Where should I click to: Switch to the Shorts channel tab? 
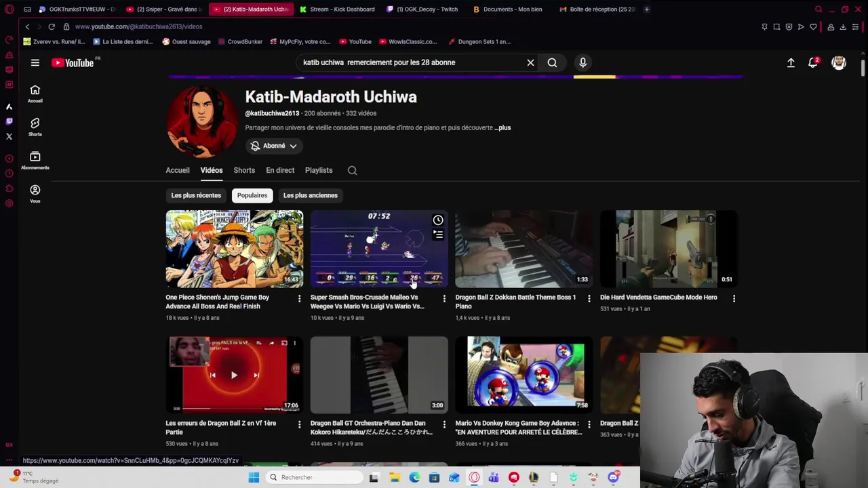click(x=244, y=170)
